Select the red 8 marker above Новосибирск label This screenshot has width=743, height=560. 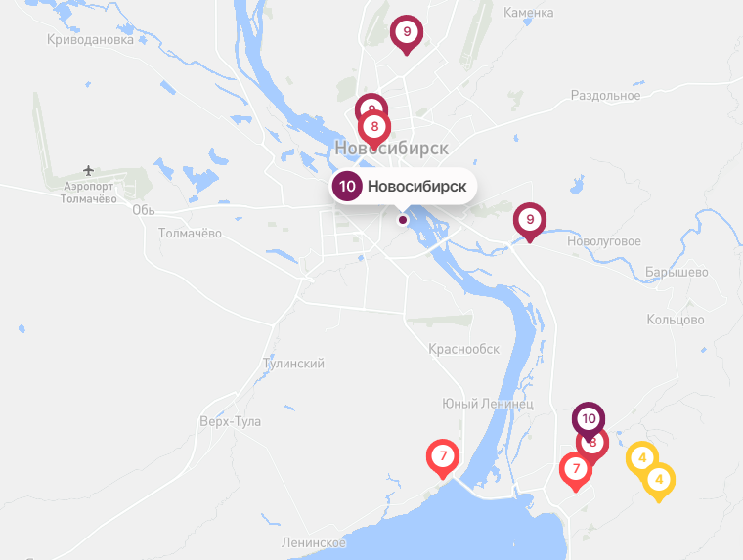click(x=374, y=127)
